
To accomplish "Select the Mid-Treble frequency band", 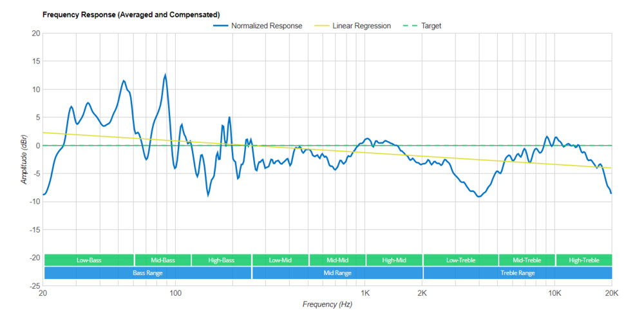I will click(527, 260).
